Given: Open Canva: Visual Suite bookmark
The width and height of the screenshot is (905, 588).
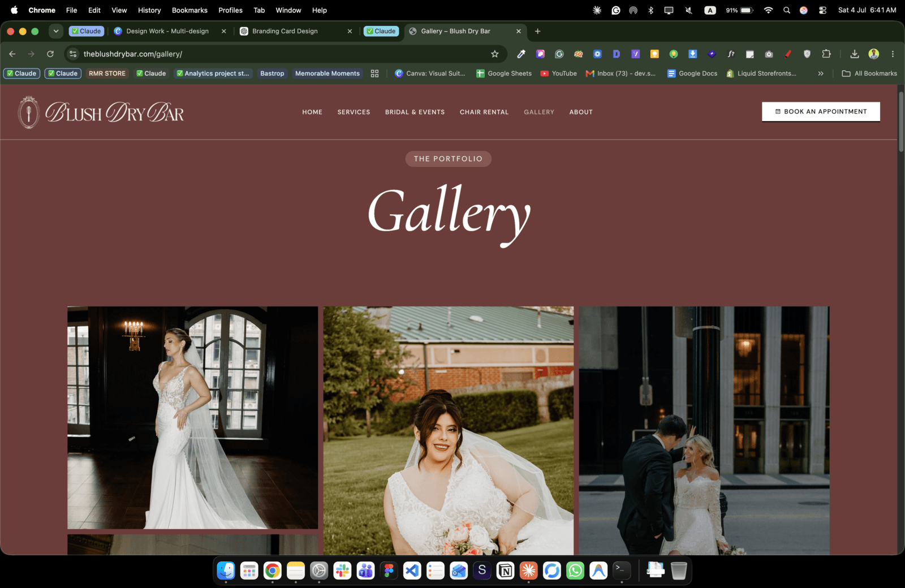Looking at the screenshot, I should pos(430,73).
